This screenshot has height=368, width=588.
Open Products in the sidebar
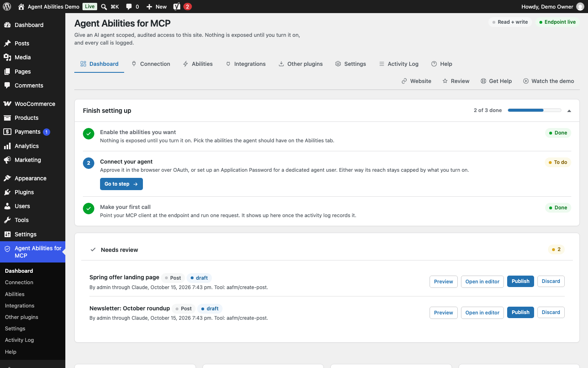click(x=33, y=118)
